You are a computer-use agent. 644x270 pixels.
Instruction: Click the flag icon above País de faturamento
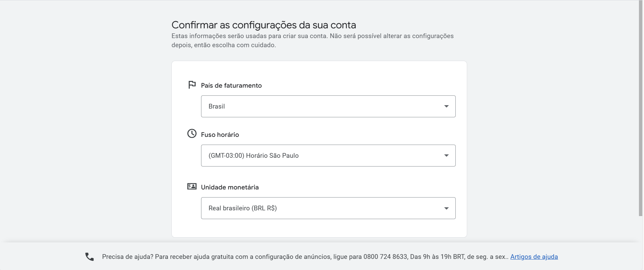pos(192,85)
